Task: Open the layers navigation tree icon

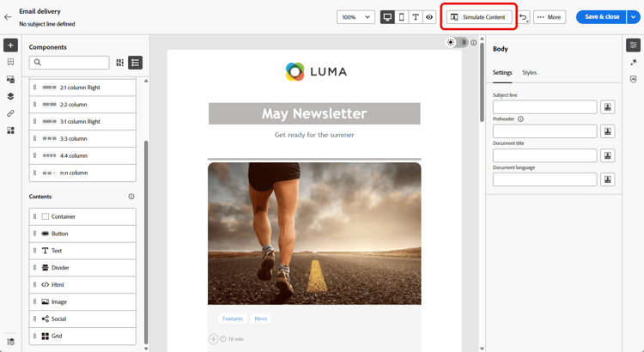Action: [10, 96]
